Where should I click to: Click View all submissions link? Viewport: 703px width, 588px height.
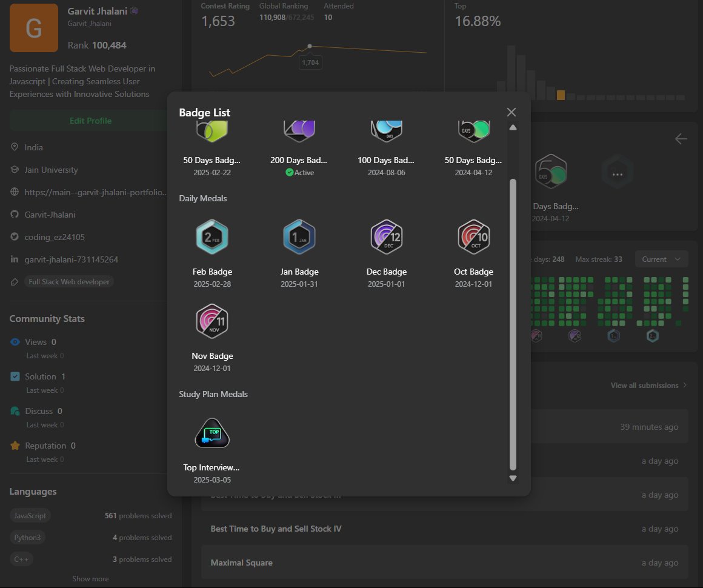tap(648, 386)
